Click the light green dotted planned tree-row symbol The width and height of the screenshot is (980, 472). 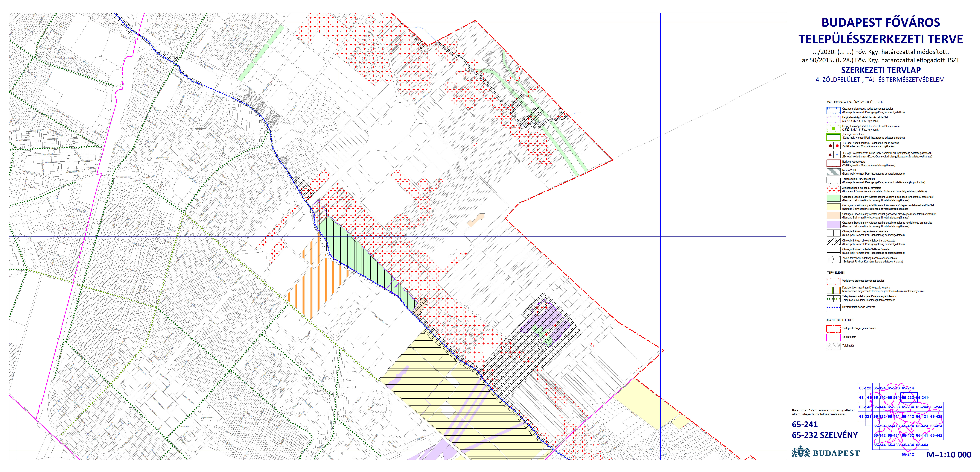tap(837, 299)
